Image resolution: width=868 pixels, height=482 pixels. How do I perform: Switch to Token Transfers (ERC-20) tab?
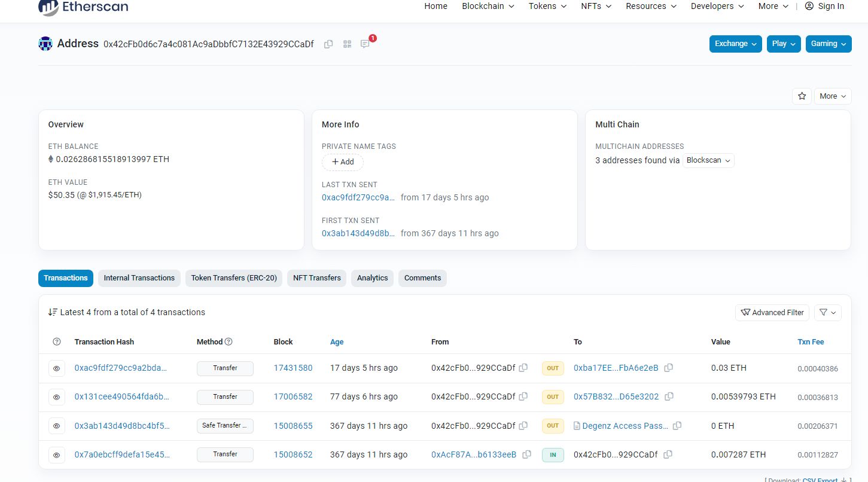tap(234, 278)
